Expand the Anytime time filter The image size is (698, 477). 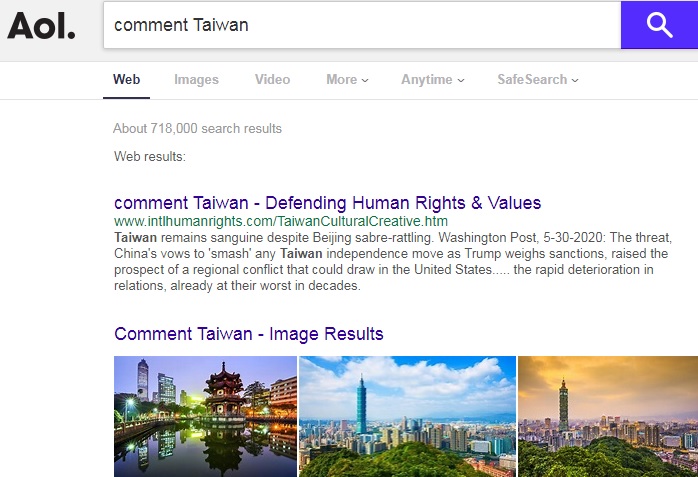tap(433, 80)
